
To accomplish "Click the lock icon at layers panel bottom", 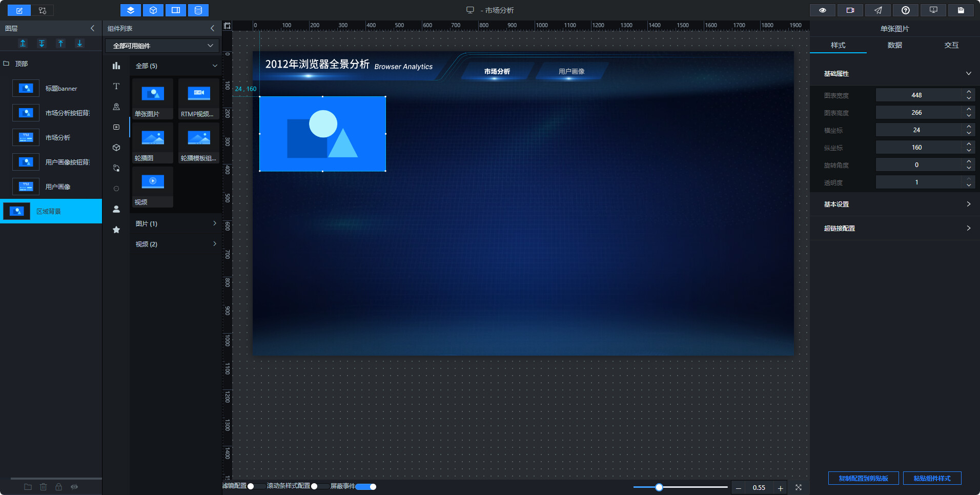I will click(x=59, y=487).
